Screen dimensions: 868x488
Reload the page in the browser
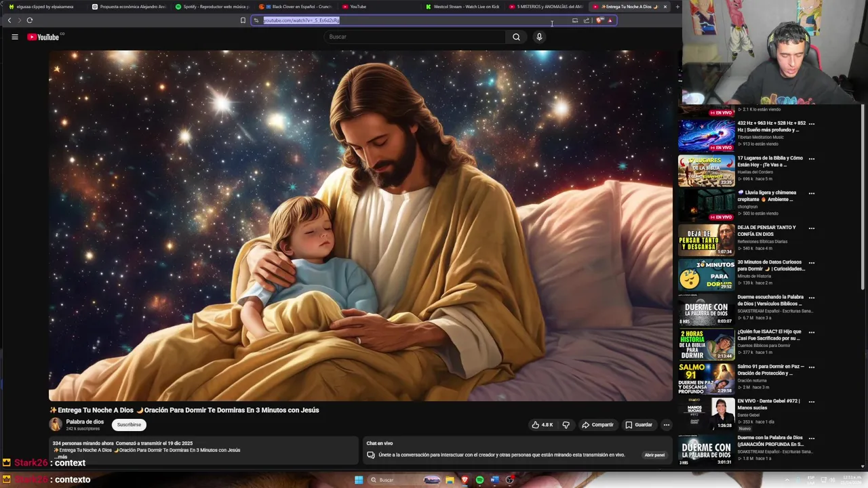tap(29, 20)
